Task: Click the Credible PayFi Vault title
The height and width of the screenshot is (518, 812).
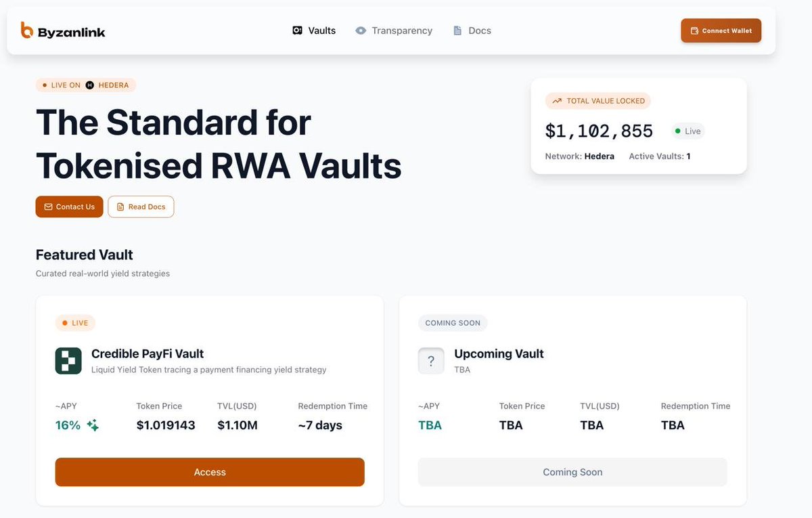Action: click(x=148, y=353)
